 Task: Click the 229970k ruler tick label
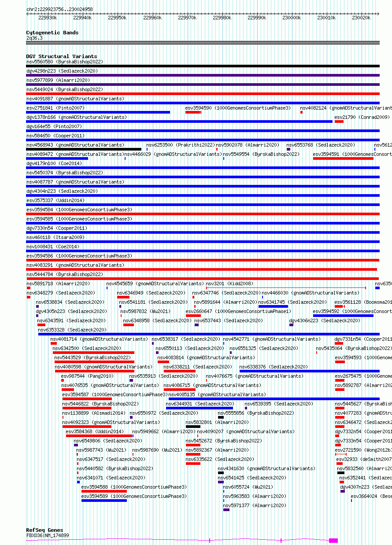coord(187,18)
